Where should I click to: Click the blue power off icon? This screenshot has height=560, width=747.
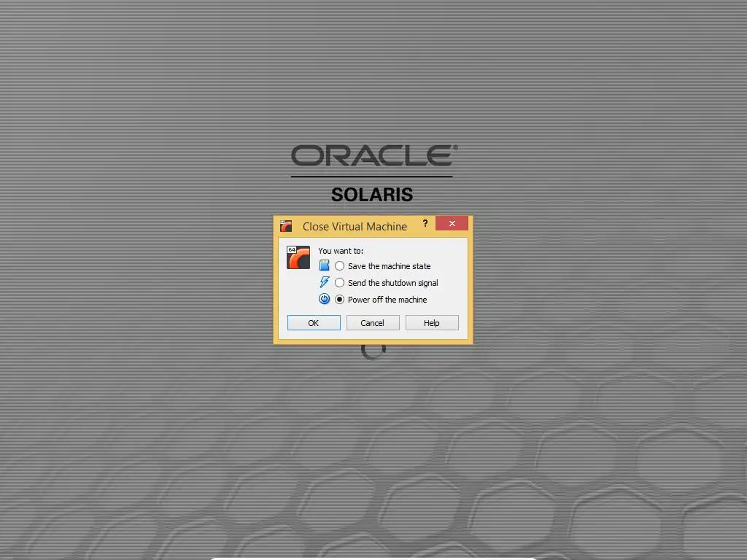[324, 299]
